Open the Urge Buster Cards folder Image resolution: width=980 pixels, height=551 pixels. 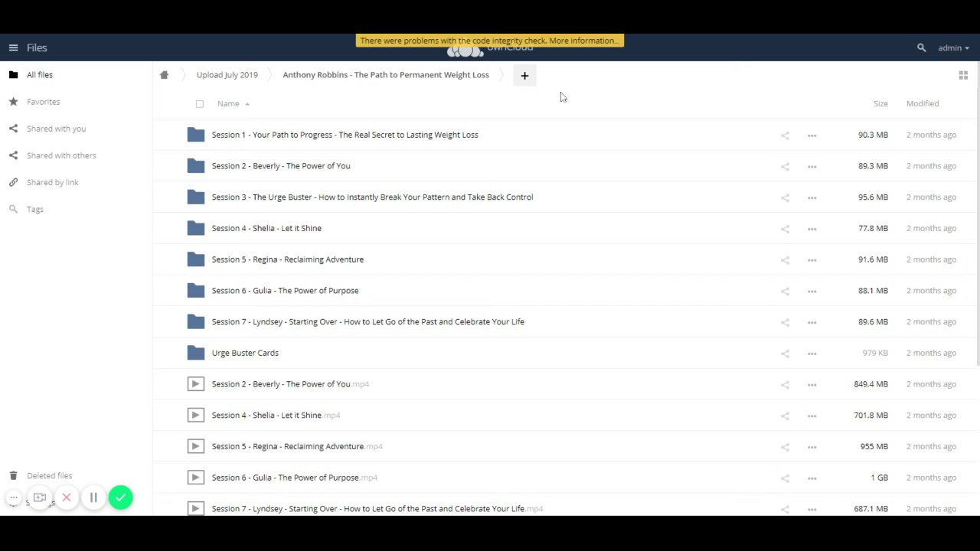(x=245, y=353)
